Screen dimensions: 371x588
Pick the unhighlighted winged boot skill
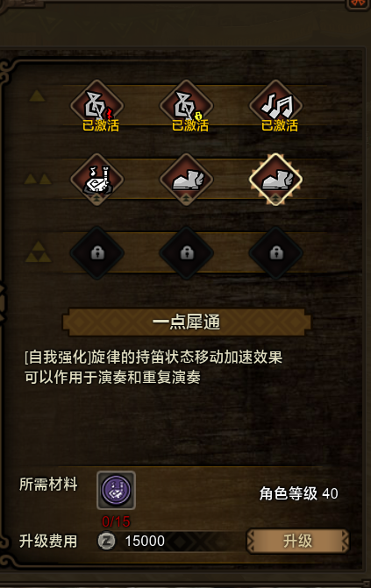pyautogui.click(x=187, y=180)
